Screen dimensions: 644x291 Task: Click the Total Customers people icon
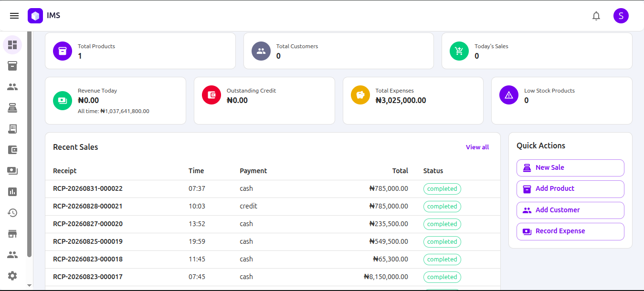(261, 51)
